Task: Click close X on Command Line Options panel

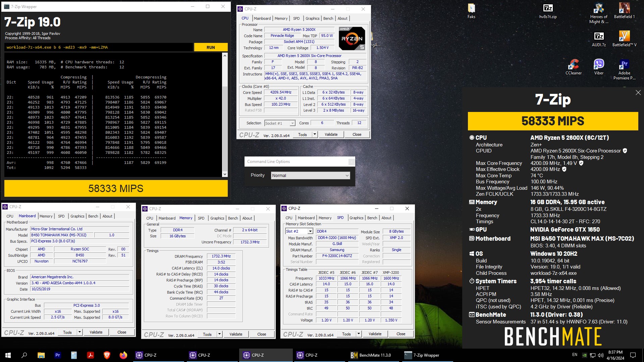Action: 351,162
